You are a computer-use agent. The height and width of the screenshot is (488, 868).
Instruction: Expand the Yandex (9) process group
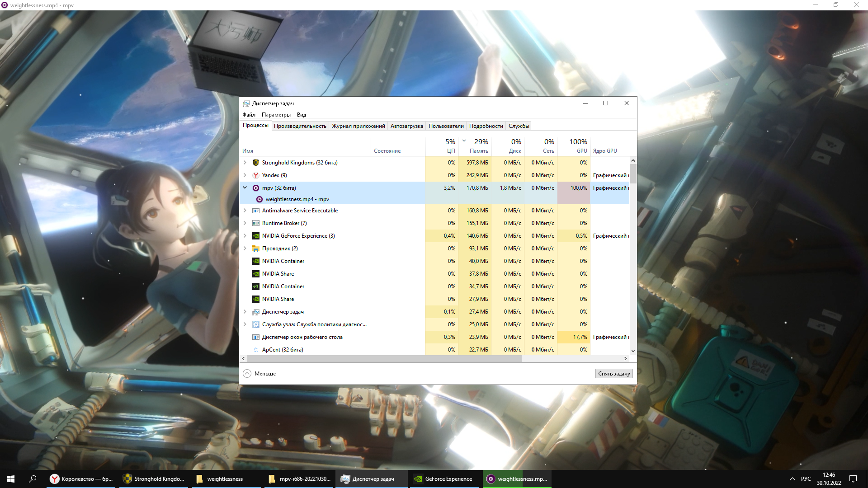click(245, 175)
